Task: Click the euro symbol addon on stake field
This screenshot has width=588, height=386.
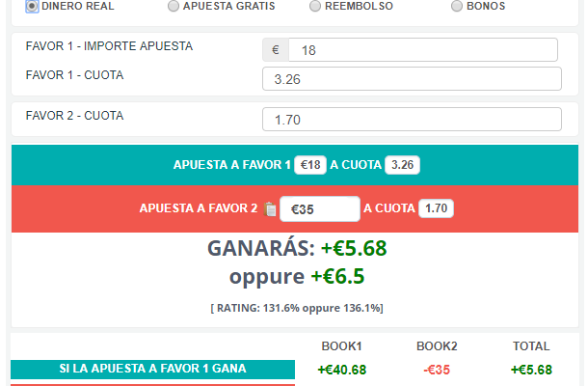Action: 276,50
